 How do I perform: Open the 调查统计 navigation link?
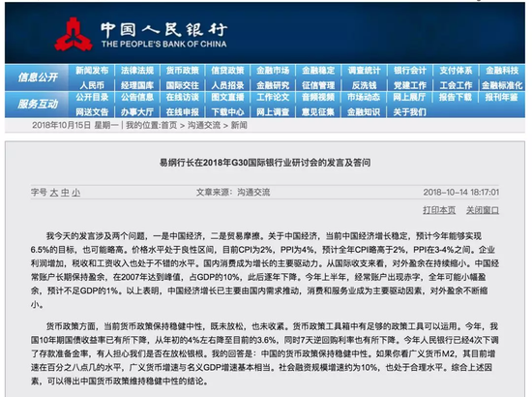pyautogui.click(x=364, y=71)
